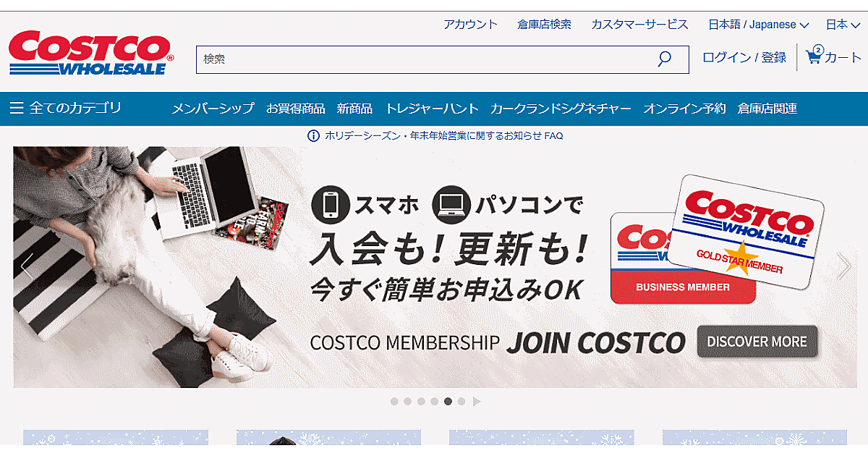Click the info icon beside holiday notice
The image size is (868, 456).
point(313,135)
